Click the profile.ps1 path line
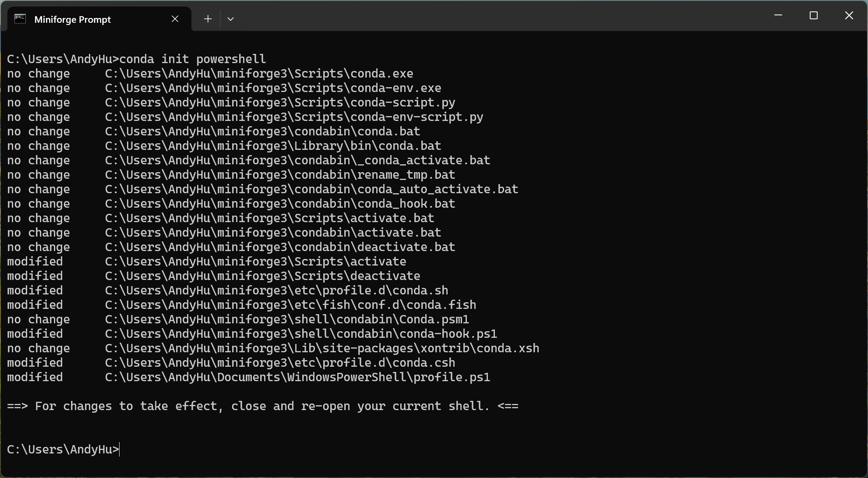The height and width of the screenshot is (478, 868). (249, 377)
